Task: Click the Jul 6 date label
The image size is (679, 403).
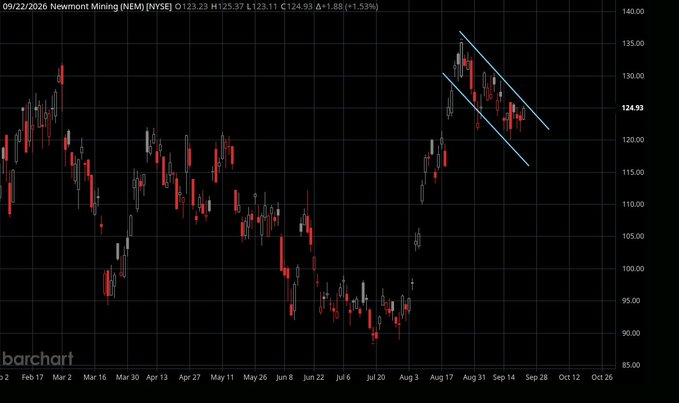Action: point(343,377)
